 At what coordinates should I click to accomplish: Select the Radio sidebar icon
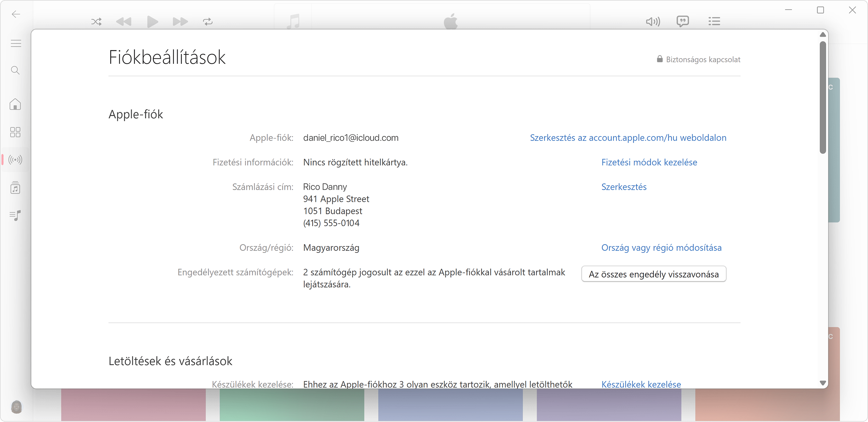click(x=15, y=160)
